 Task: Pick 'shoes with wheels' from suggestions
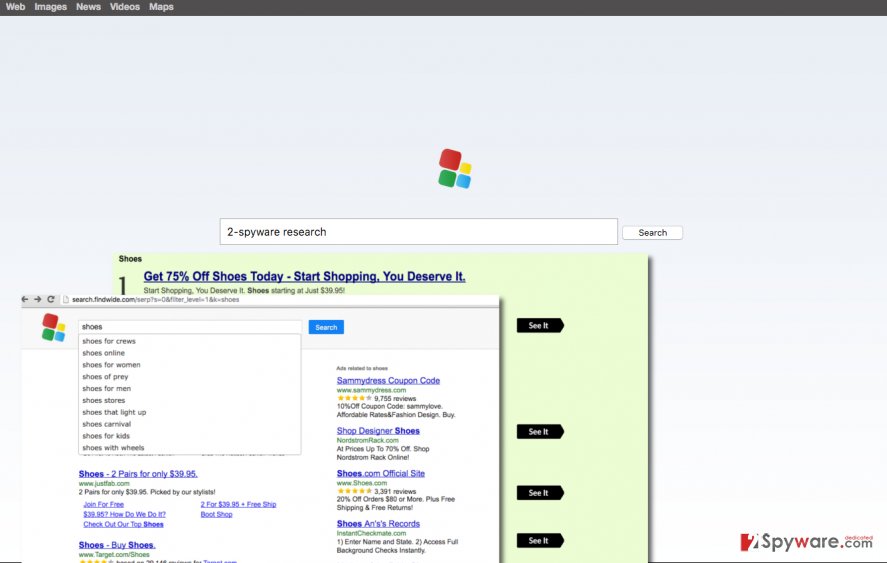pyautogui.click(x=113, y=448)
